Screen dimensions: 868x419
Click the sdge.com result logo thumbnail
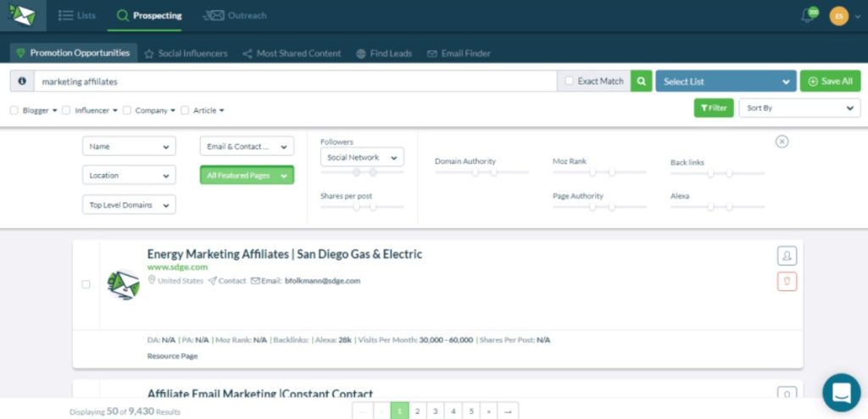[123, 284]
